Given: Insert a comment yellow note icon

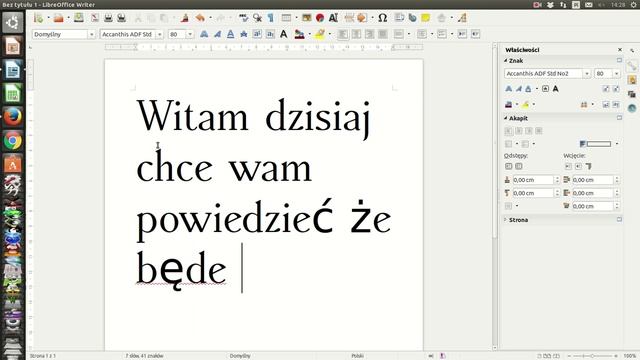Looking at the screenshot, I should pyautogui.click(x=426, y=18).
